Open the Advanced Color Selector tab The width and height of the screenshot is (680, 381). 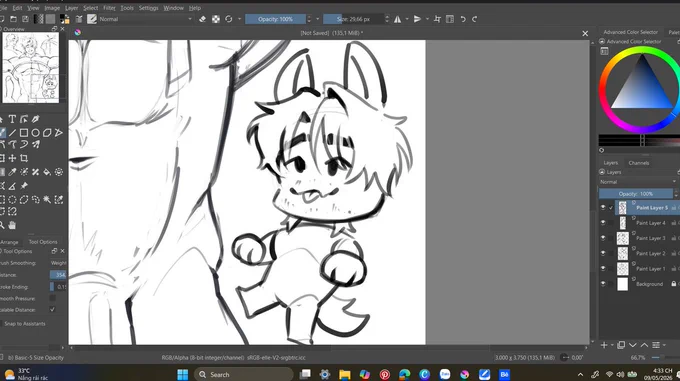point(631,32)
